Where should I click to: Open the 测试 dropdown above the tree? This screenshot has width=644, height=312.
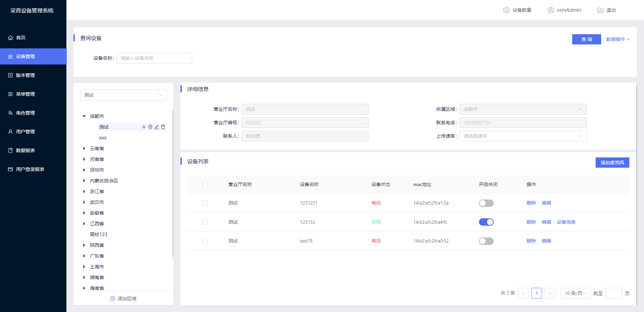click(123, 95)
